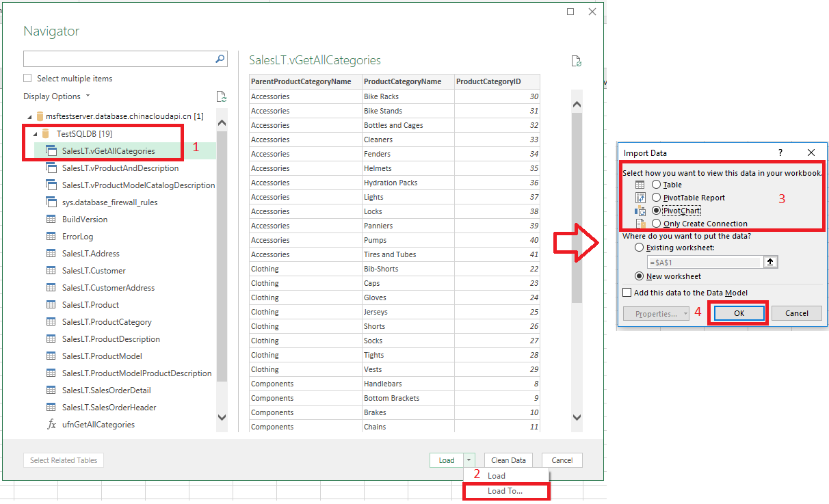
Task: Open the Load button dropdown arrow
Action: pyautogui.click(x=469, y=460)
